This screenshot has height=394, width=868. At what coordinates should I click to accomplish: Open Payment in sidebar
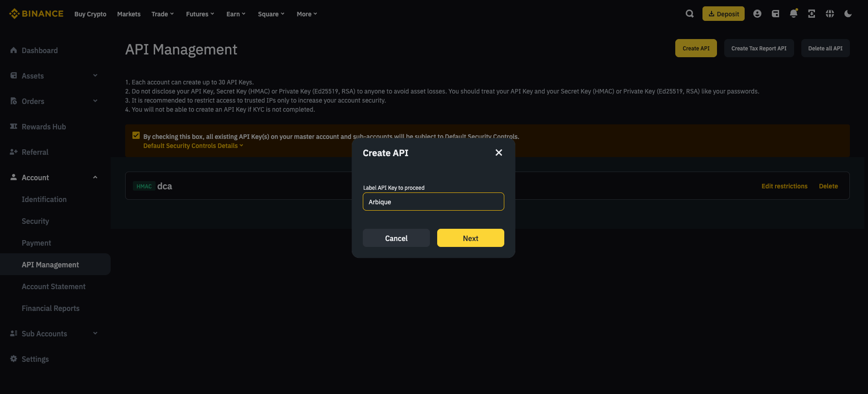pyautogui.click(x=36, y=243)
